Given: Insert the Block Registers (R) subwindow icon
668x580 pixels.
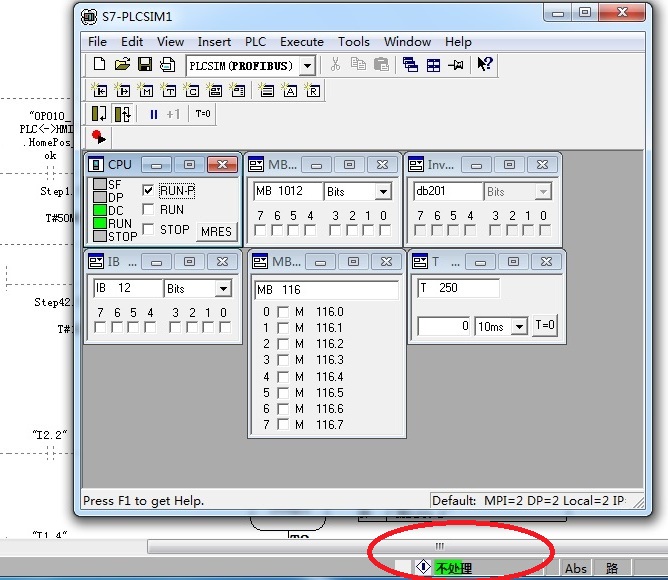Looking at the screenshot, I should (312, 90).
